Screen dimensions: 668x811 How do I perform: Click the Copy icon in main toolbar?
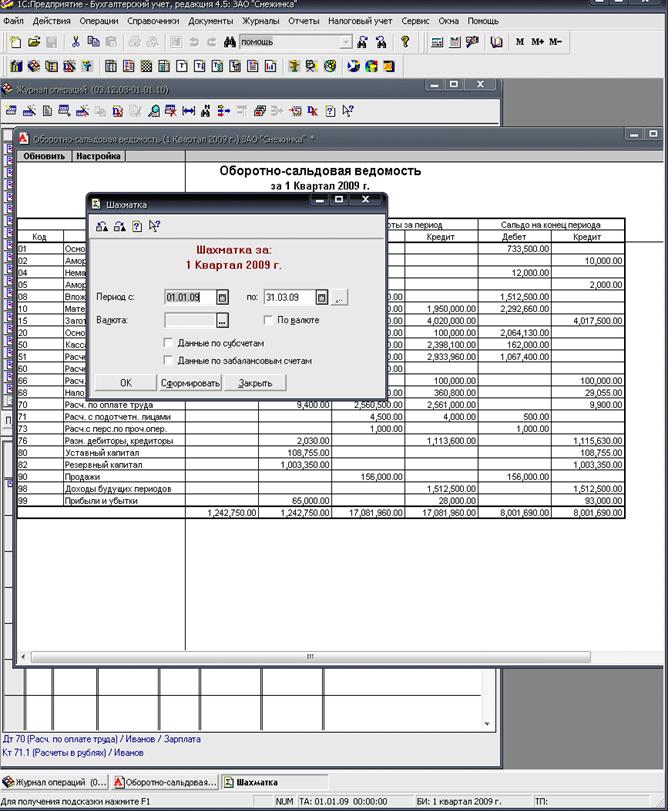tap(94, 42)
